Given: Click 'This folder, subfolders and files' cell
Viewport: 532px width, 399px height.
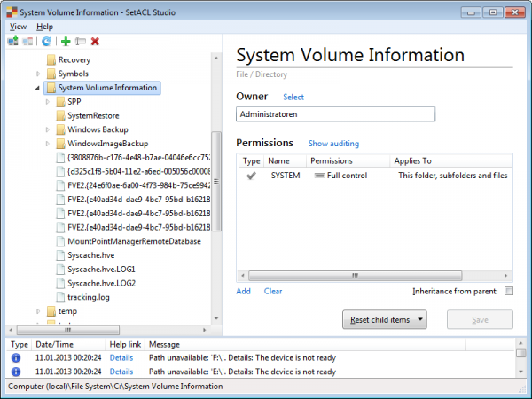Looking at the screenshot, I should 452,176.
